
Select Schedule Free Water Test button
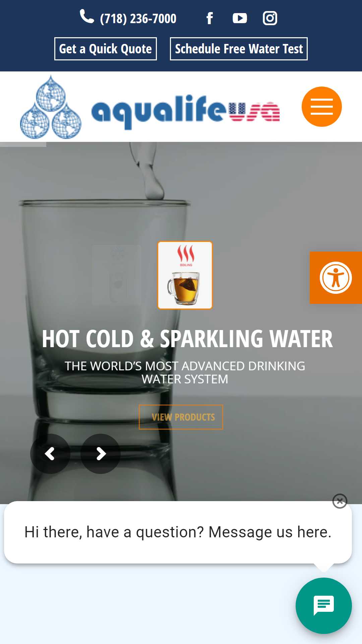click(239, 49)
